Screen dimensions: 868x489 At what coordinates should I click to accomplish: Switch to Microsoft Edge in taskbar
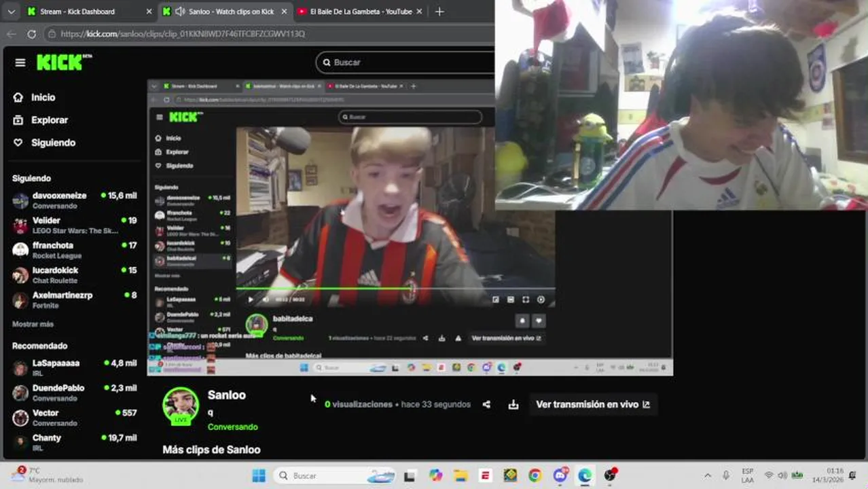[585, 475]
